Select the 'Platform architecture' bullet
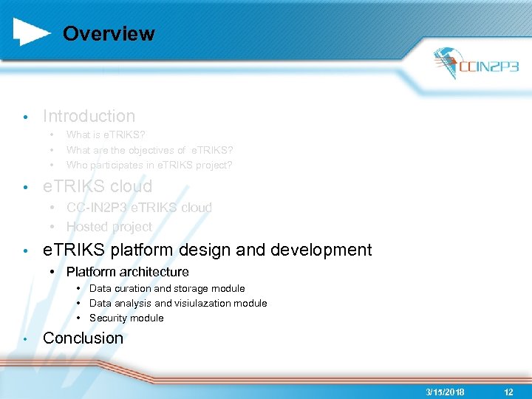The height and width of the screenshot is (399, 532). pyautogui.click(x=128, y=272)
